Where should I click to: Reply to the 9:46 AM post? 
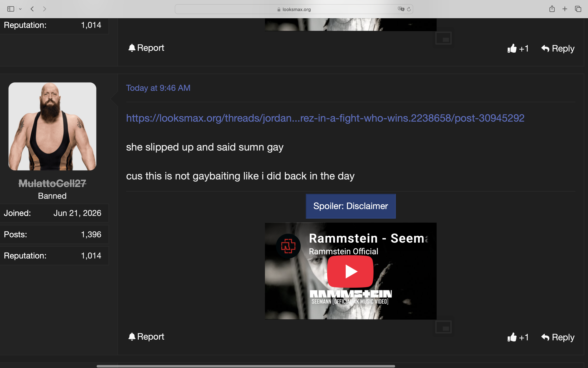[x=558, y=337]
